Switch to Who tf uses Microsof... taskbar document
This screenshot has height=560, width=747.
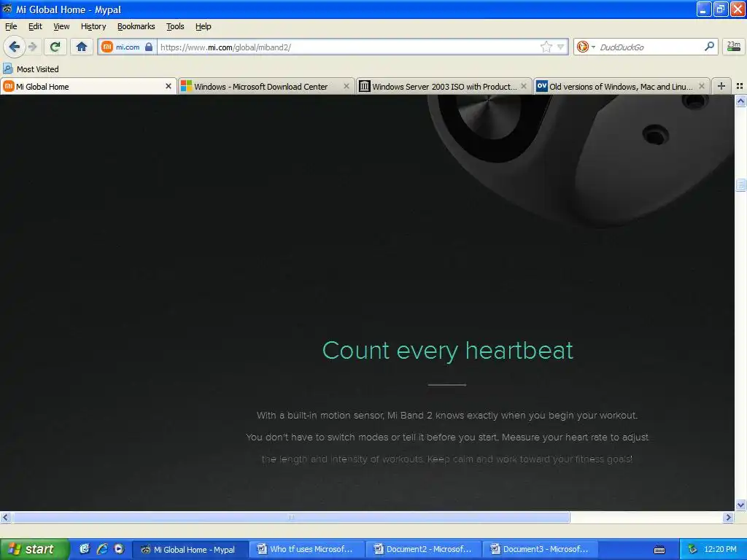point(308,549)
